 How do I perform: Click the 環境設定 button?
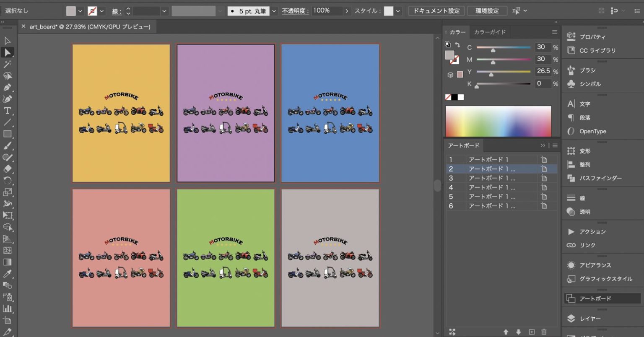(487, 11)
